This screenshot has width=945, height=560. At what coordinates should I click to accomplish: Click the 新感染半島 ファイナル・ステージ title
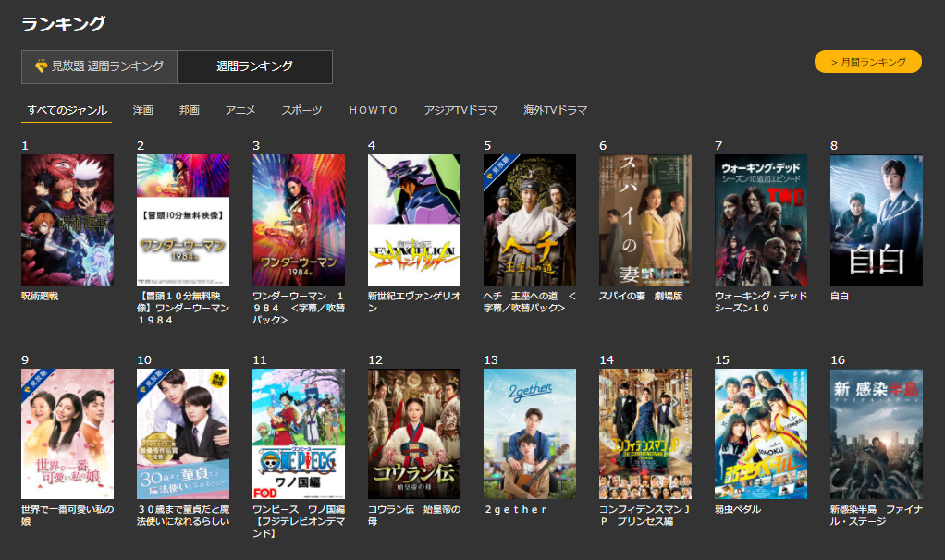[877, 516]
